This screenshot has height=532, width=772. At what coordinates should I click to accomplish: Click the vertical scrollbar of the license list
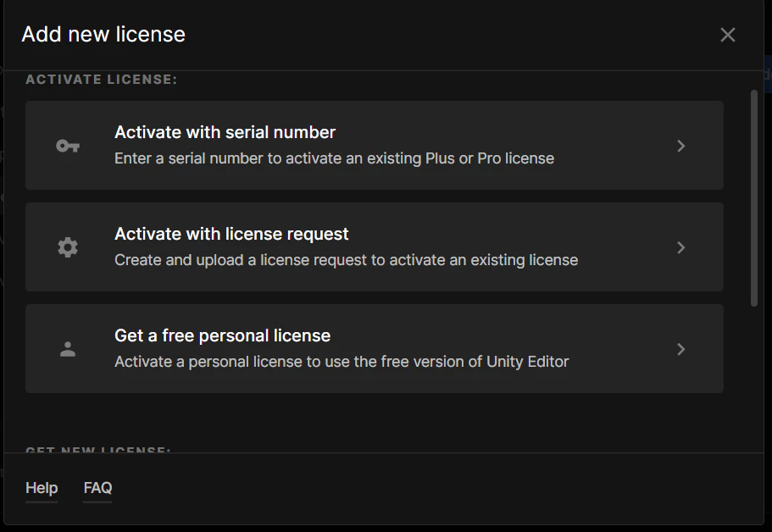pyautogui.click(x=754, y=198)
